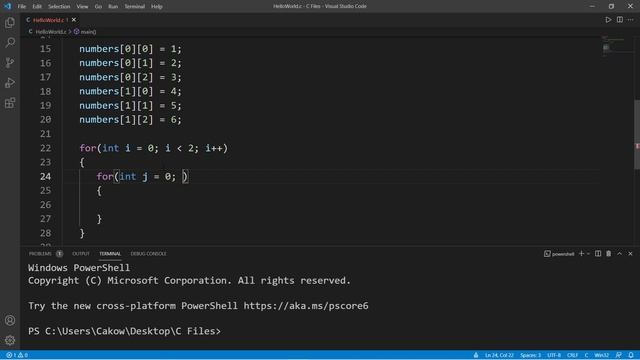This screenshot has height=360, width=640.
Task: Open the File menu
Action: tap(22, 6)
